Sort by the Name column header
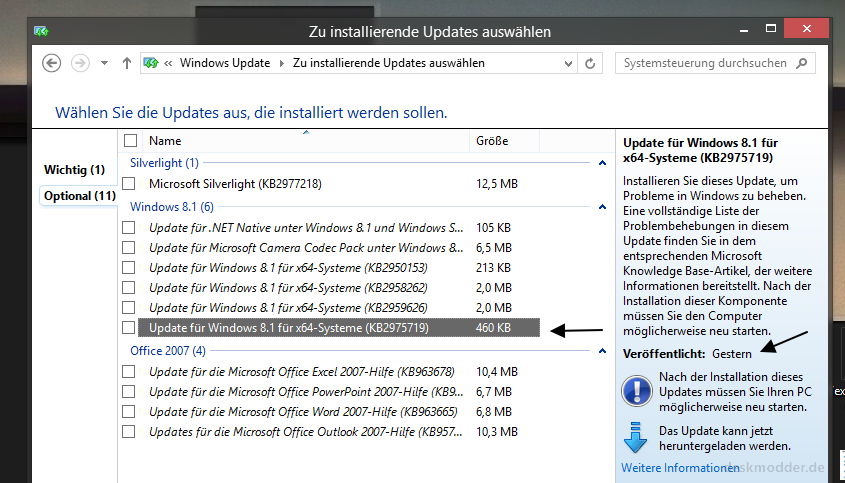 (x=306, y=141)
